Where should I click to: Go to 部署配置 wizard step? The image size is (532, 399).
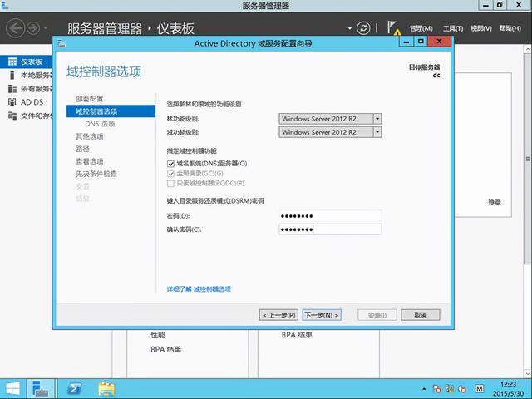point(90,99)
